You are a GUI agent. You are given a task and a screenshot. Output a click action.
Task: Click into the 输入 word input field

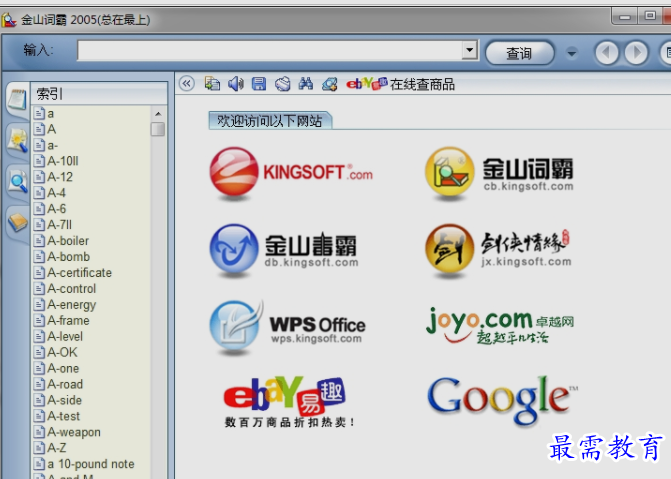(x=270, y=51)
